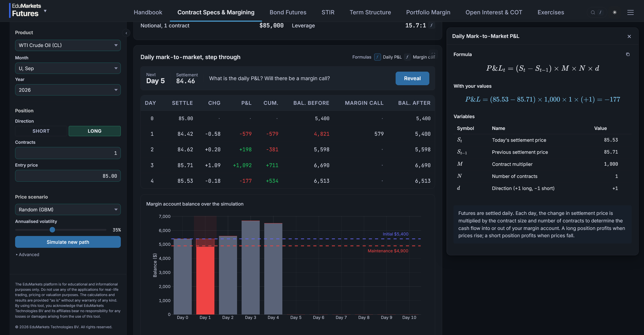Screen dimensions: 644x335
Task: Expand the Advanced section
Action: (x=27, y=255)
